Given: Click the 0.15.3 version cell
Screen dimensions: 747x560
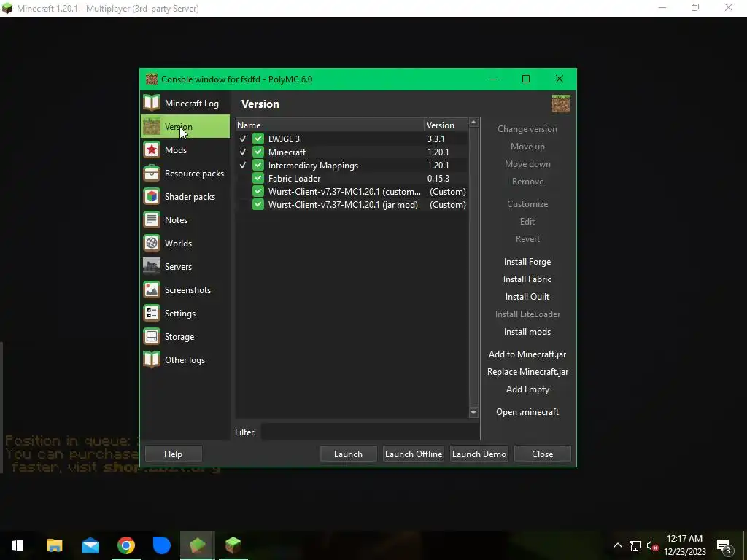Looking at the screenshot, I should 438,178.
